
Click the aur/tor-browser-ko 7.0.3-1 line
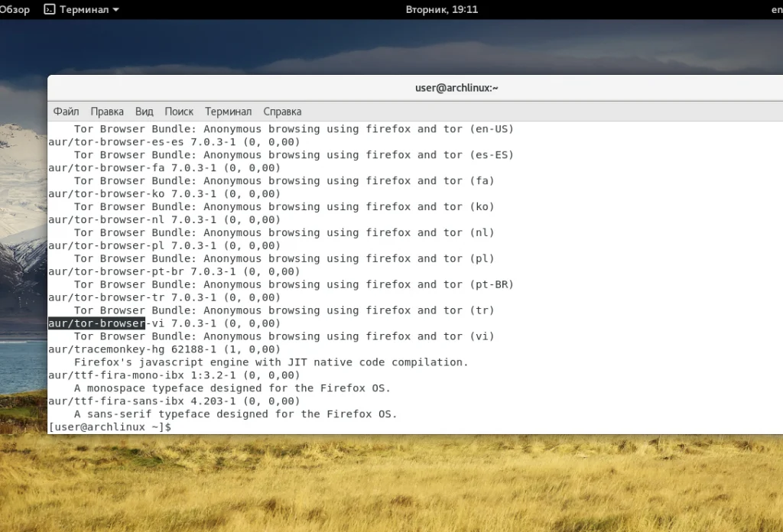pyautogui.click(x=164, y=193)
